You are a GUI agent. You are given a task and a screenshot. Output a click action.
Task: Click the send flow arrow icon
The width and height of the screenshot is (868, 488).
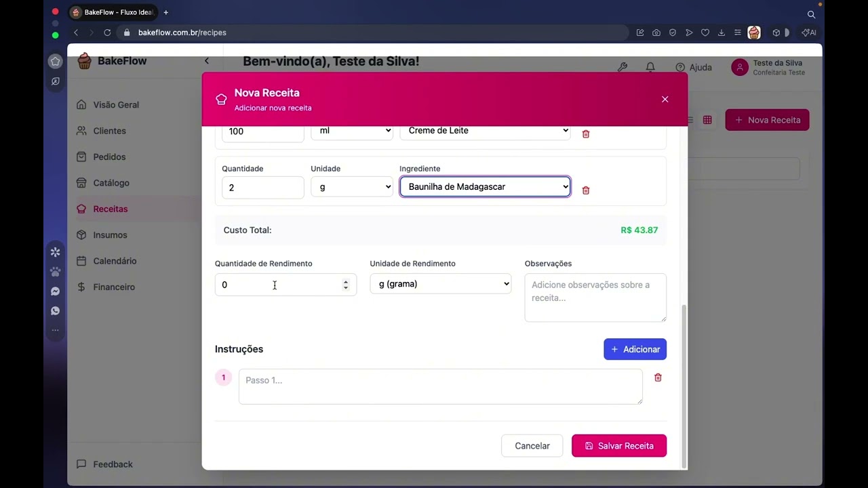[689, 33]
